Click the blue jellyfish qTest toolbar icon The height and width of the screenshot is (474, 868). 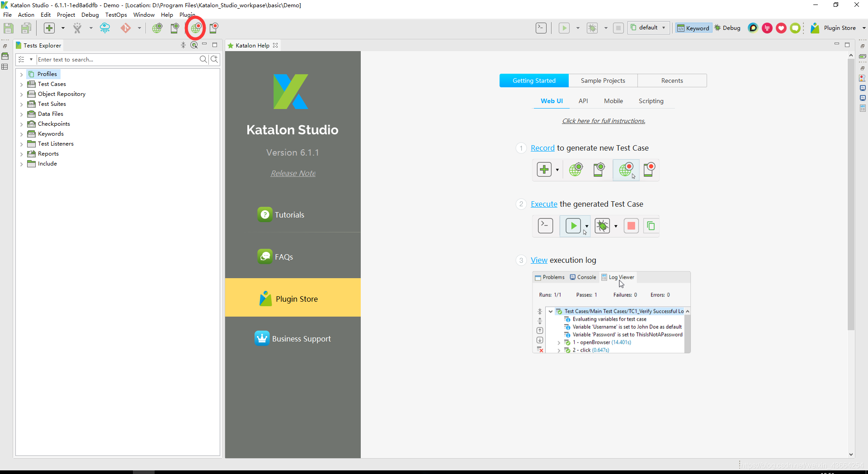[105, 28]
